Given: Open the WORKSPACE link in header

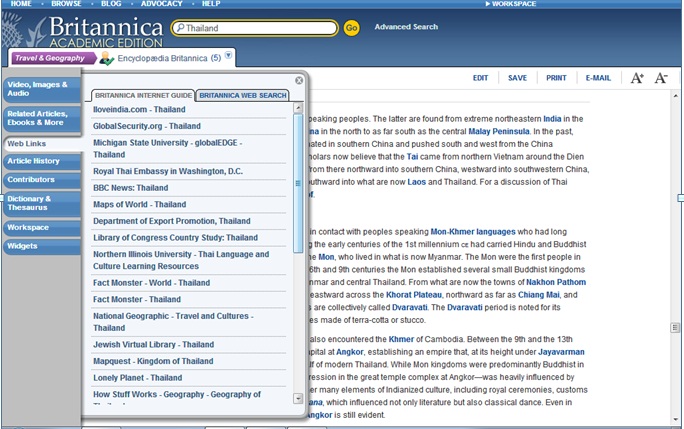Looking at the screenshot, I should (511, 3).
